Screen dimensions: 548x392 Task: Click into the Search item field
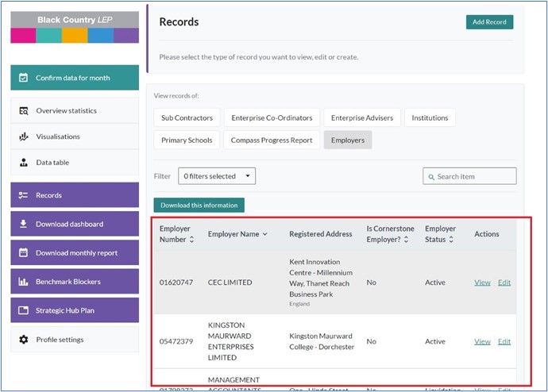473,176
